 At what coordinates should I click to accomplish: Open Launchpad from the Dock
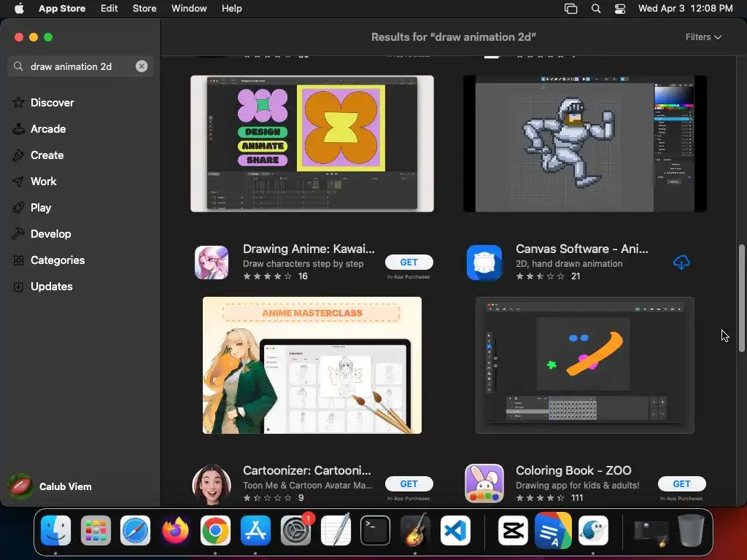point(96,530)
